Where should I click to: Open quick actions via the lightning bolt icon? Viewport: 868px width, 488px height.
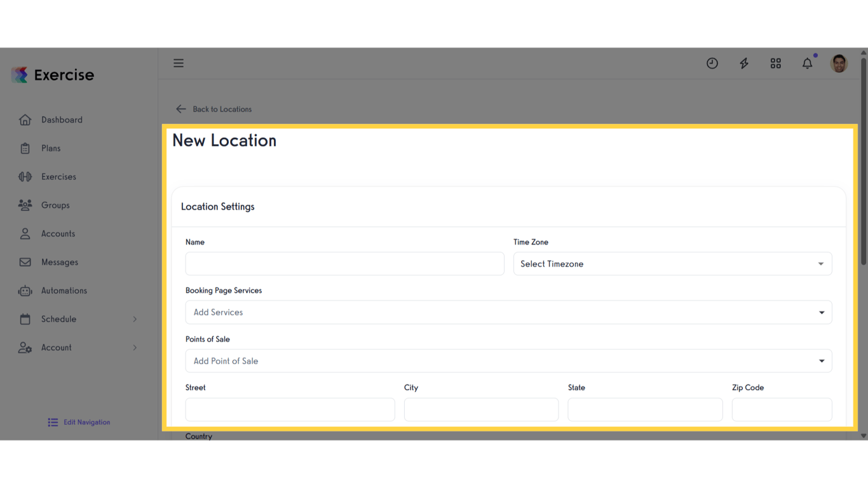(743, 63)
